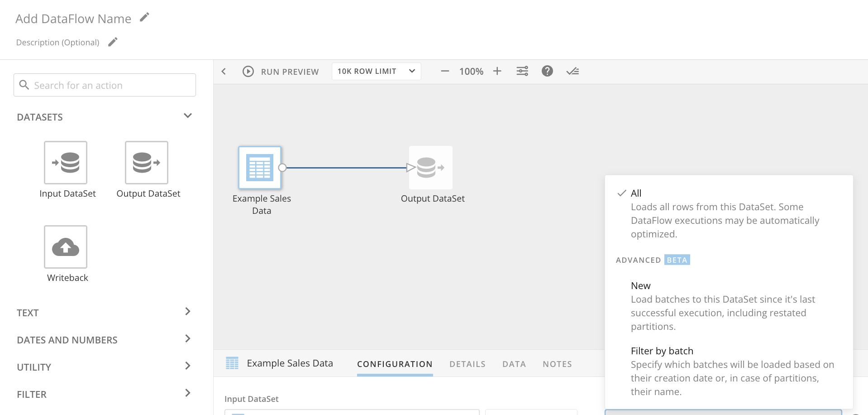
Task: Click the validation checklist icon
Action: tap(572, 71)
